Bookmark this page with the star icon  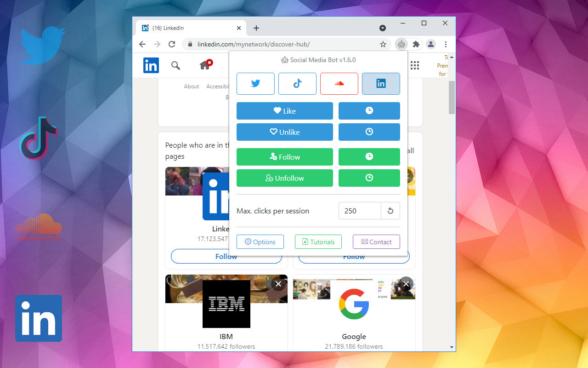383,44
